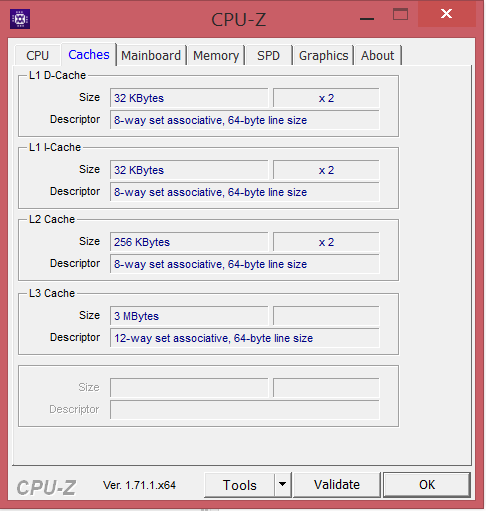Open the About tab
This screenshot has width=486, height=511.
[378, 56]
